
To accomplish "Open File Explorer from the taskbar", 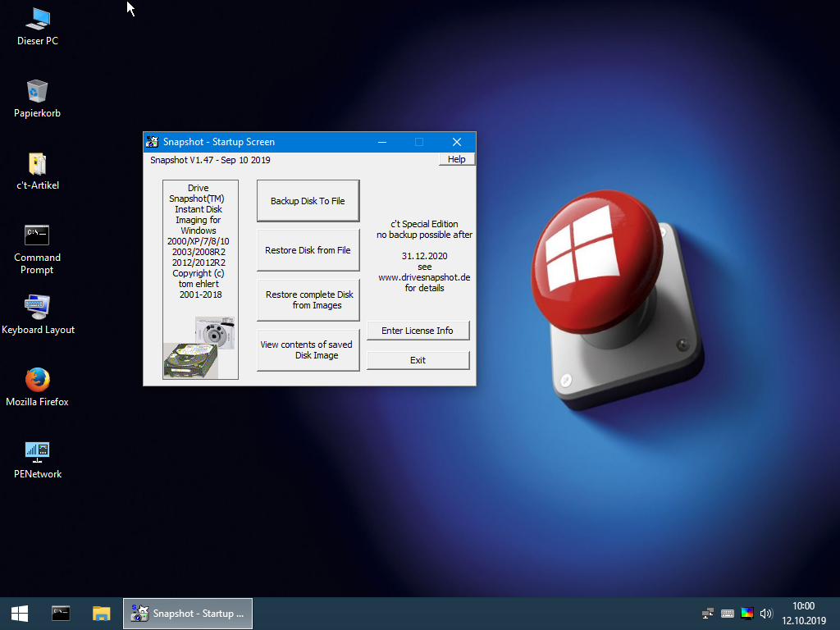I will coord(101,613).
